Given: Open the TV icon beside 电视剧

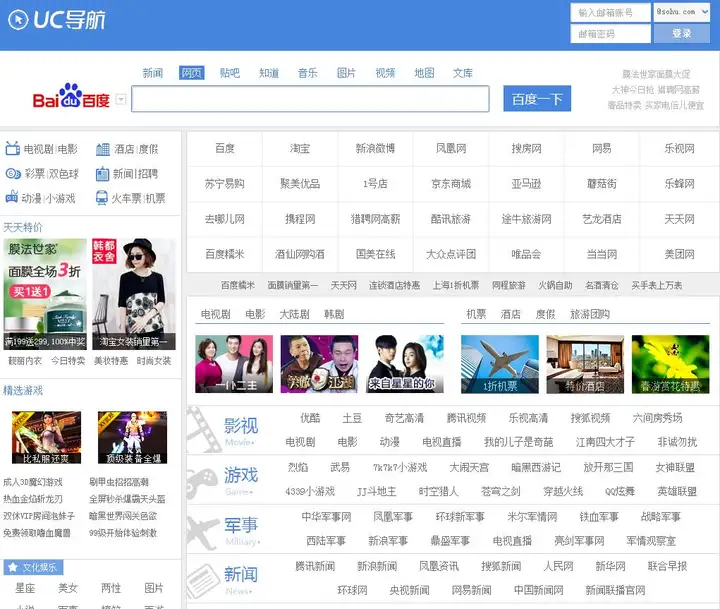Looking at the screenshot, I should (12, 149).
